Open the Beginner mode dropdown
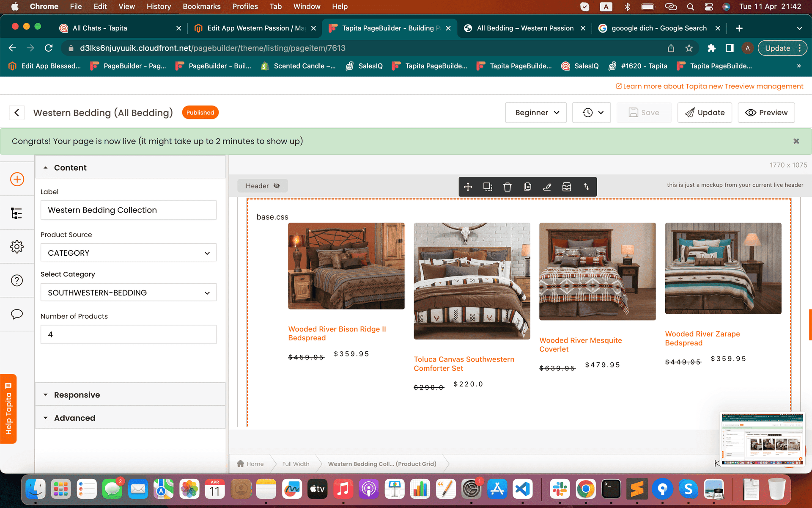This screenshot has height=508, width=812. click(536, 113)
